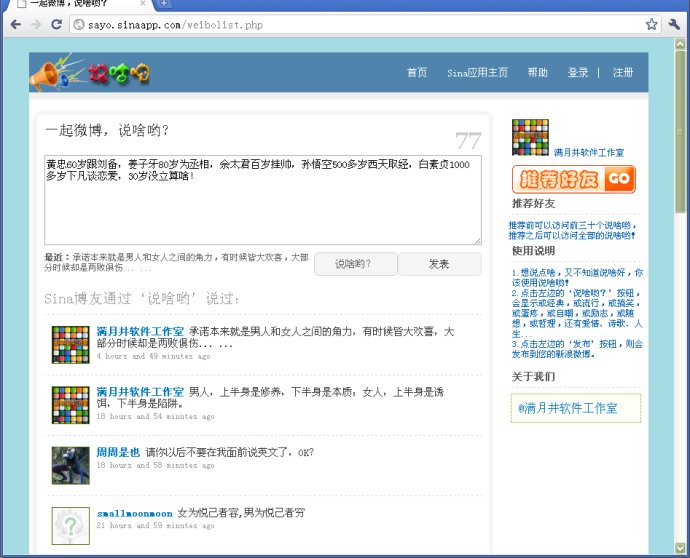Open the smallmoonmoon user link
690x558 pixels.
[x=135, y=513]
